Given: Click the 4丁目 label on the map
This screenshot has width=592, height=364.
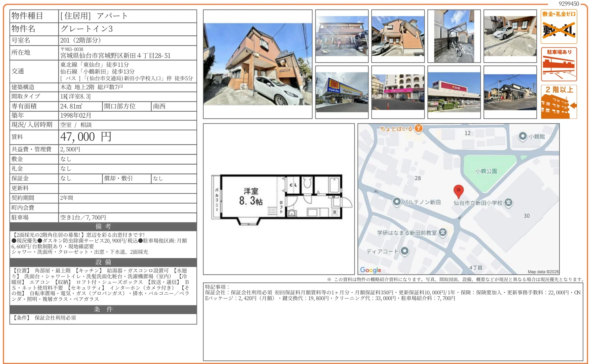Looking at the screenshot, I should click(476, 268).
